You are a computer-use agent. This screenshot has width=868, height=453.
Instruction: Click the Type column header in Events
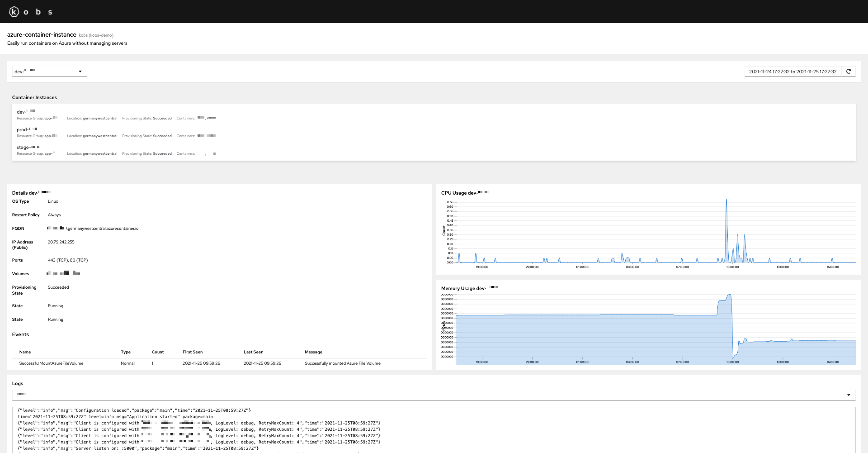click(126, 352)
